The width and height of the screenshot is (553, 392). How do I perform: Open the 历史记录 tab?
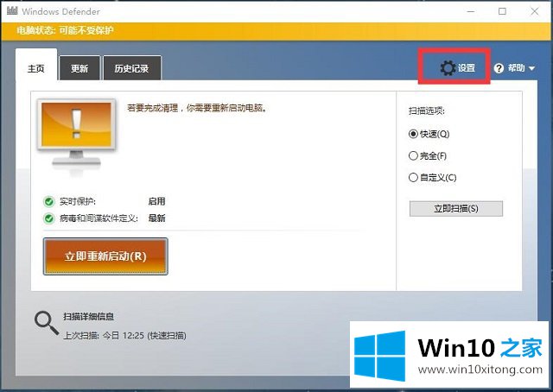click(131, 68)
